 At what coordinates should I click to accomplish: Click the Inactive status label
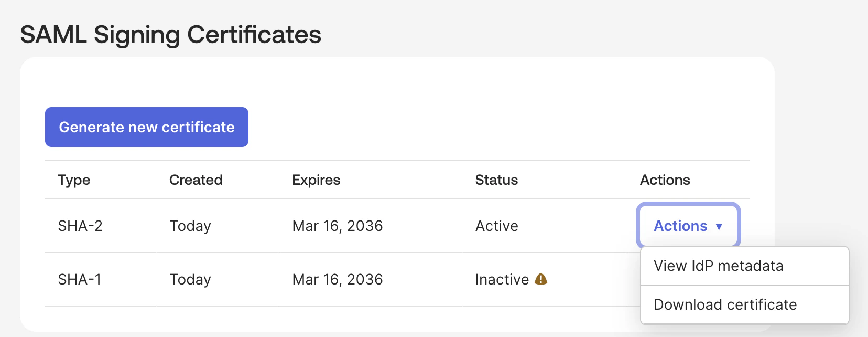coord(503,279)
